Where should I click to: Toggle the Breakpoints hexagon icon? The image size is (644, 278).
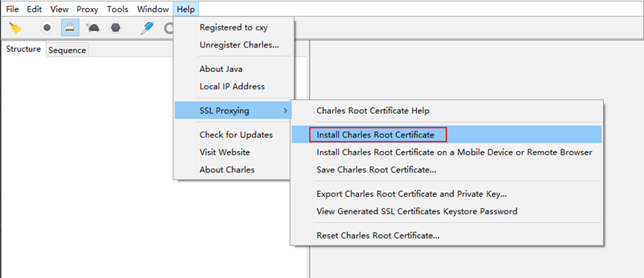coord(116,28)
